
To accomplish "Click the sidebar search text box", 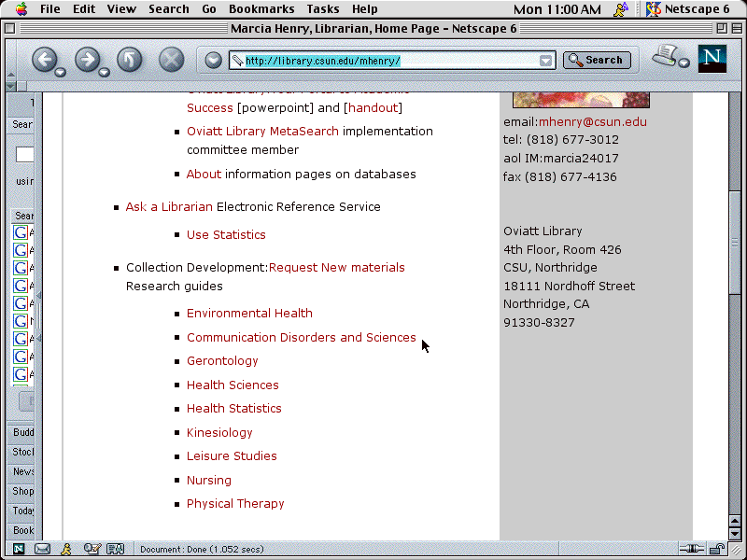I will click(25, 155).
